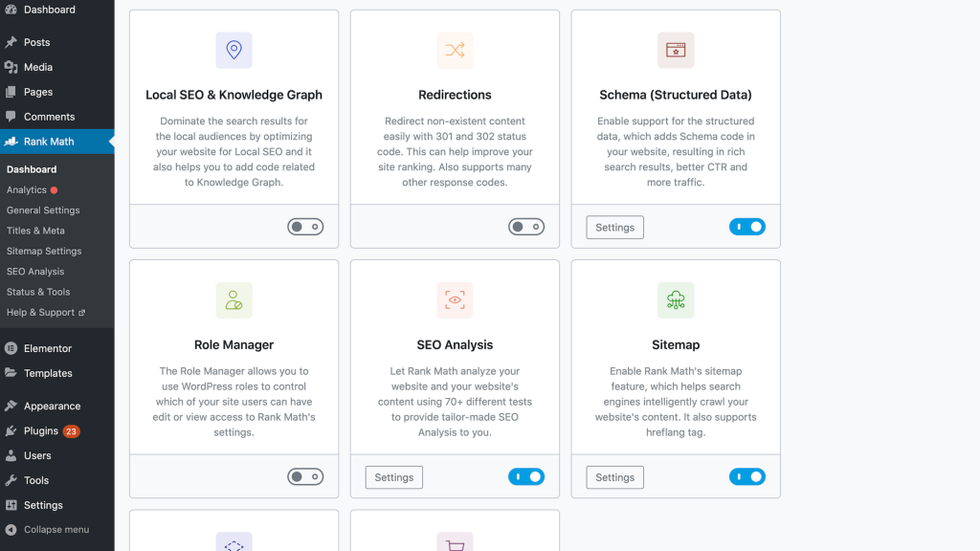The width and height of the screenshot is (980, 551).
Task: Turn on the Role Manager toggle
Action: point(305,476)
